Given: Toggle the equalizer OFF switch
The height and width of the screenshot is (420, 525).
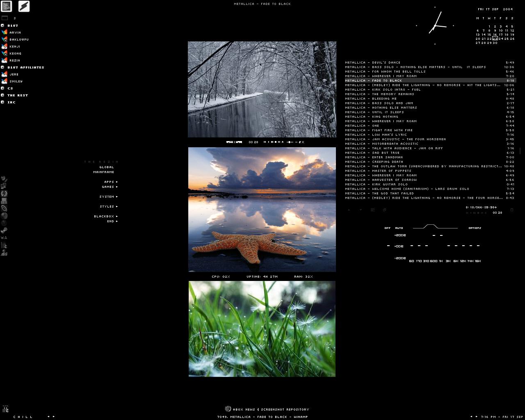Looking at the screenshot, I should 388,228.
